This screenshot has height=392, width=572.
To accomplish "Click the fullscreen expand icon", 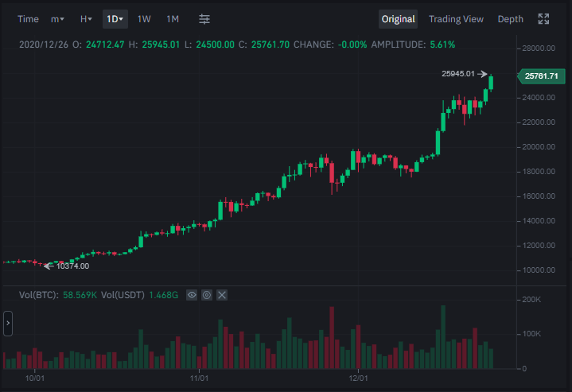I will pos(543,19).
